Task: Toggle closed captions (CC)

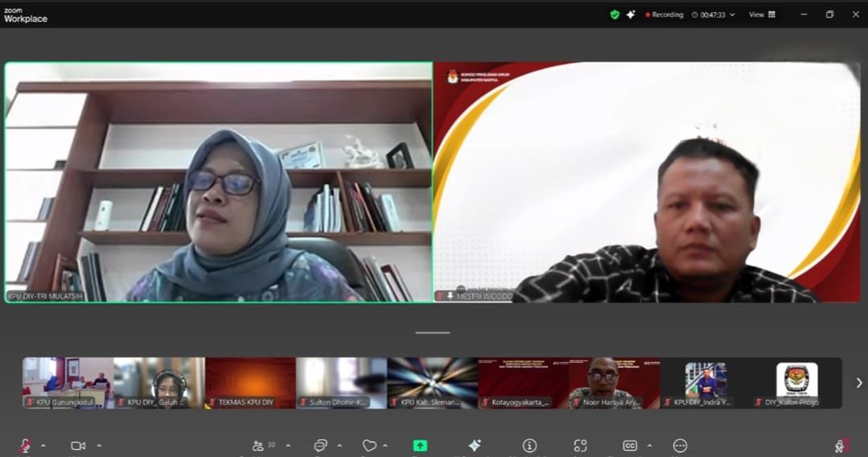Action: click(630, 446)
